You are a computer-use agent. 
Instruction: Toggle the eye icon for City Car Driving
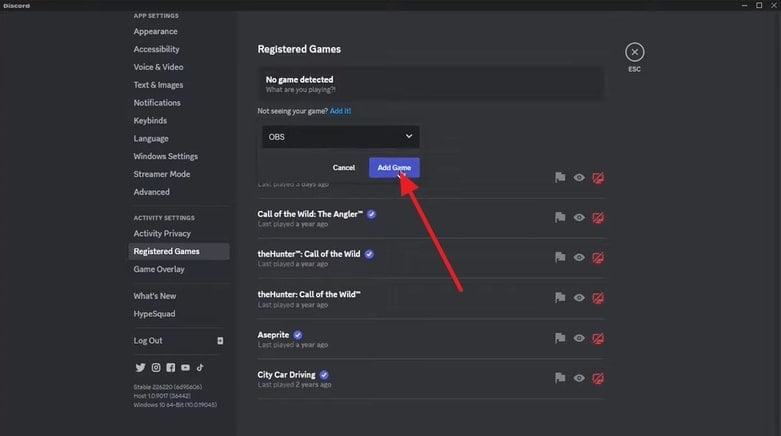[x=579, y=378]
